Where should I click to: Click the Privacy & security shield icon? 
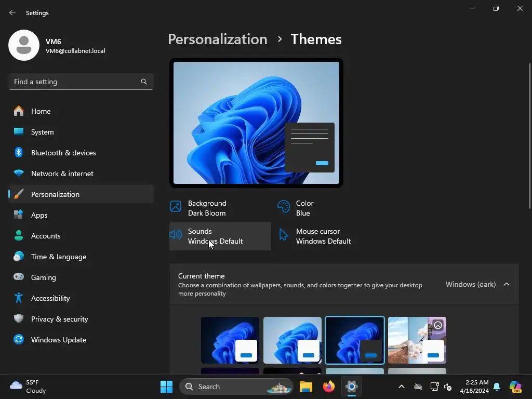[19, 318]
